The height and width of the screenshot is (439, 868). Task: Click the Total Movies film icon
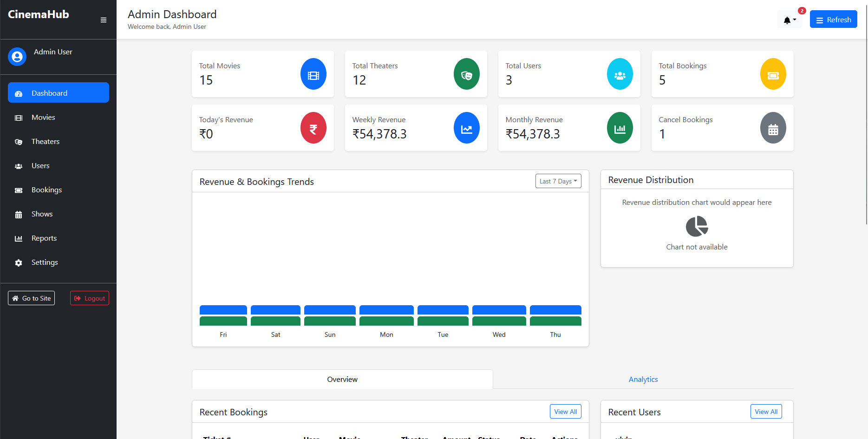[313, 74]
